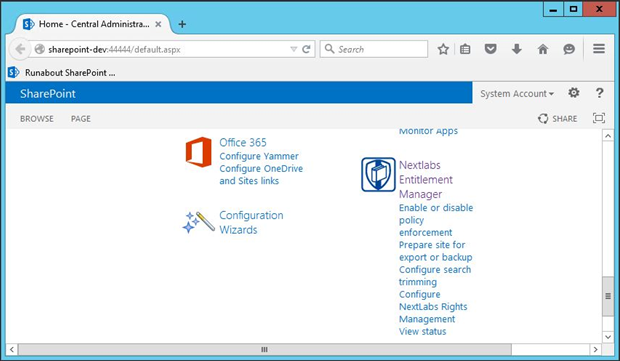This screenshot has height=361, width=620.
Task: Open Configure OneDrive and Sites links
Action: [x=261, y=174]
